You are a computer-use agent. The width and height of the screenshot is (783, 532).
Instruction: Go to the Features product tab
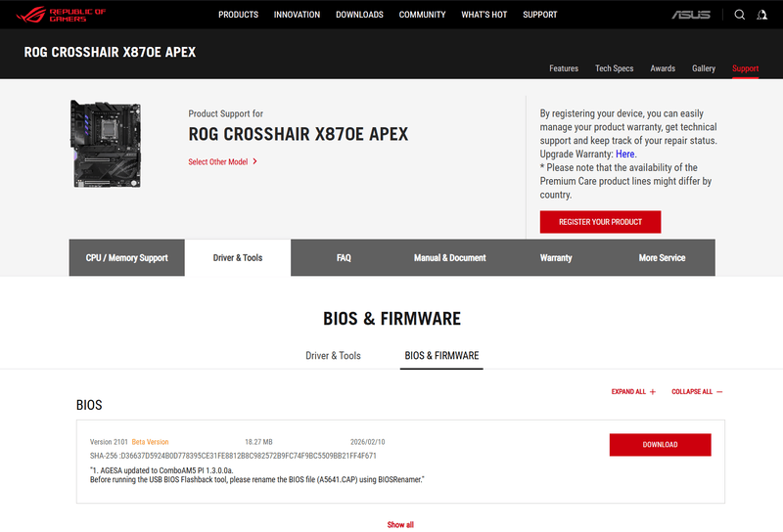click(x=564, y=68)
